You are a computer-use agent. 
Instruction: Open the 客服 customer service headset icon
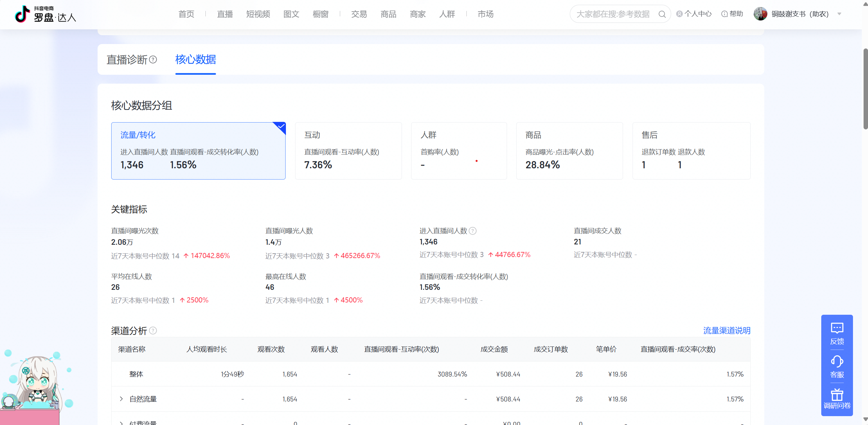pyautogui.click(x=837, y=362)
